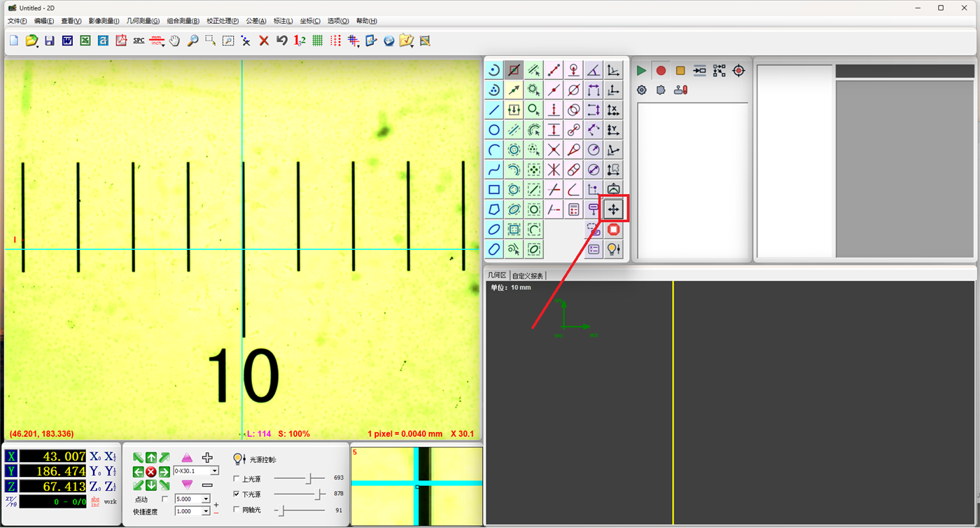
Task: Stop stage motion red X button
Action: pyautogui.click(x=151, y=471)
